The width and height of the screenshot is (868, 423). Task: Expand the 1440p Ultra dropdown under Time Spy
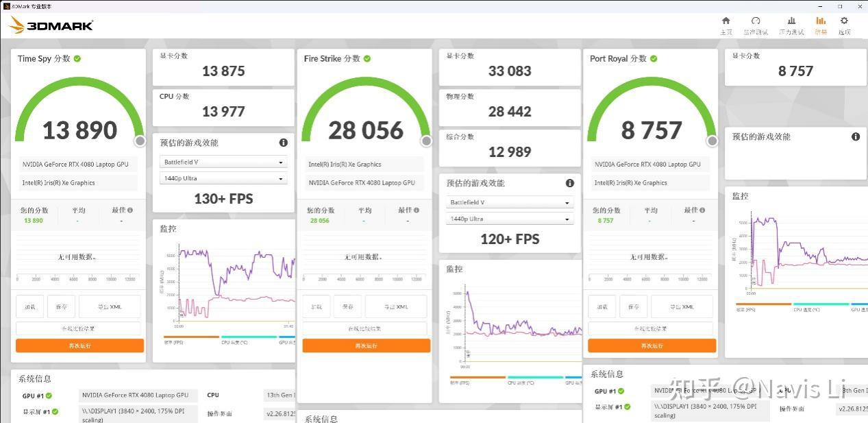(223, 179)
